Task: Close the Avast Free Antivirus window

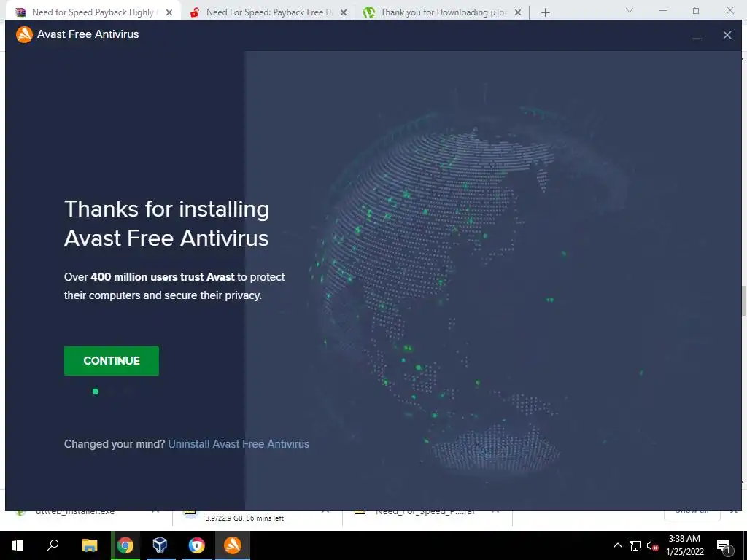Action: (727, 35)
